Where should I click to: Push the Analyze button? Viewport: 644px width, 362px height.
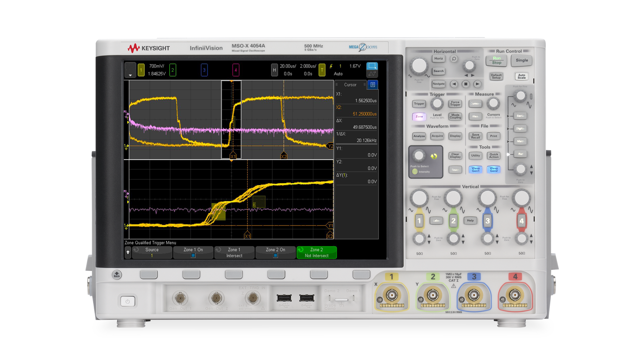point(419,136)
